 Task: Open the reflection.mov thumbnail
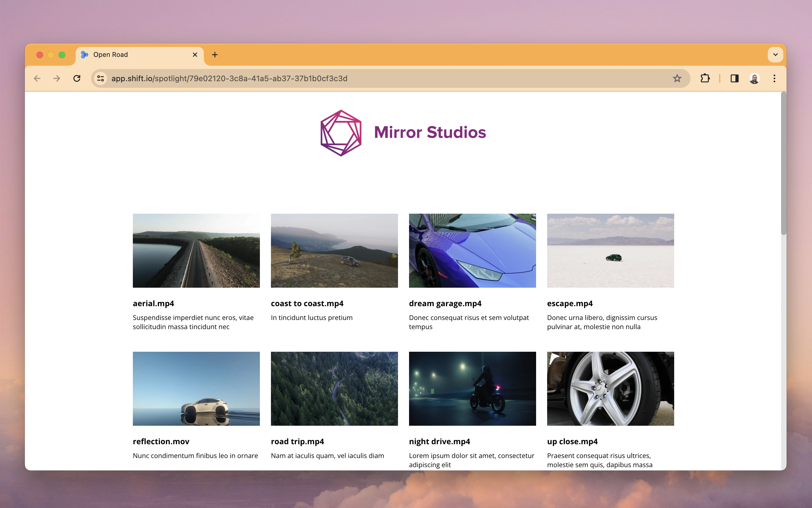pos(196,389)
